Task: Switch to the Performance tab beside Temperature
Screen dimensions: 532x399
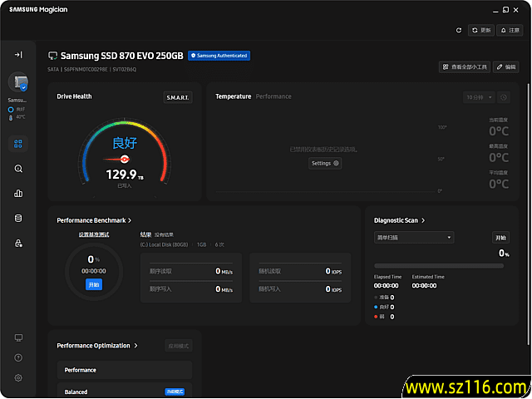Action: [273, 96]
